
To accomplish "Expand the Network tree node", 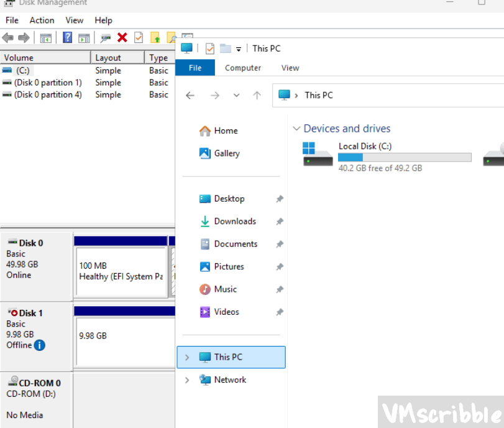I will 187,380.
